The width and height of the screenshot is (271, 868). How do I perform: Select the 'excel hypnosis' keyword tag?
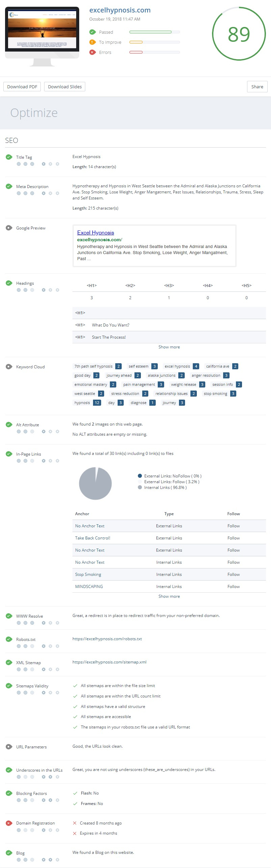tap(181, 366)
